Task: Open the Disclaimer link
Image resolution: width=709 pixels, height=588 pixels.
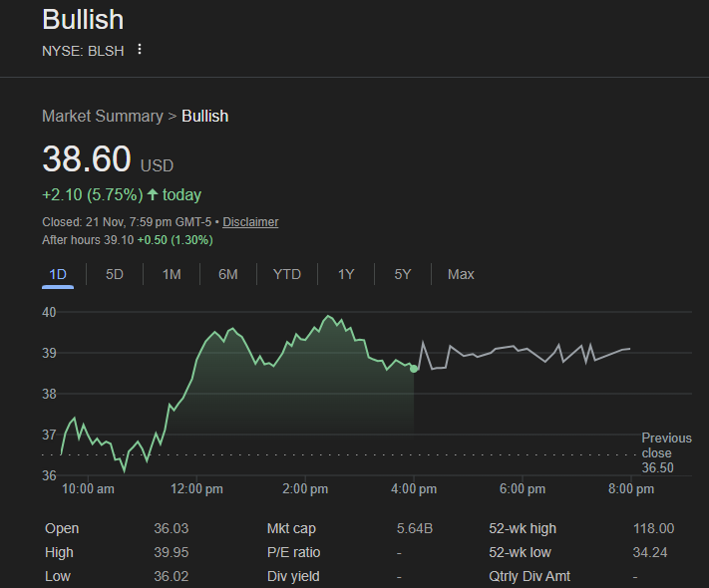Action: pyautogui.click(x=250, y=222)
